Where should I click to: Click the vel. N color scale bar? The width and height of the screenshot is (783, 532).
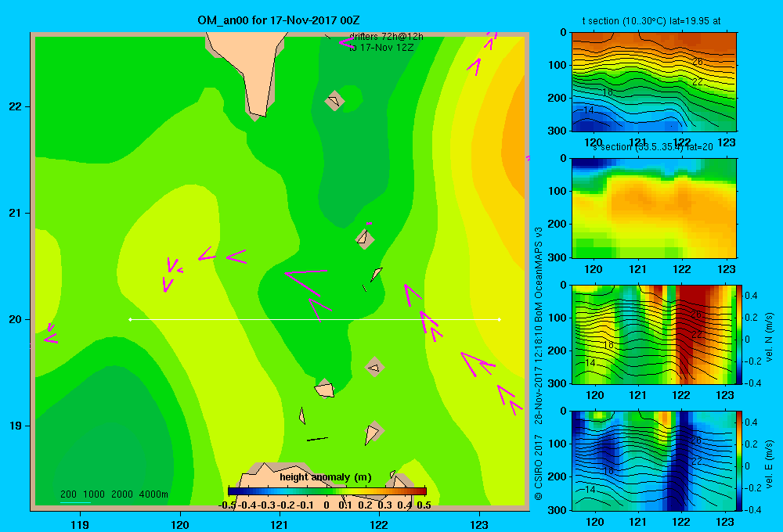740,334
